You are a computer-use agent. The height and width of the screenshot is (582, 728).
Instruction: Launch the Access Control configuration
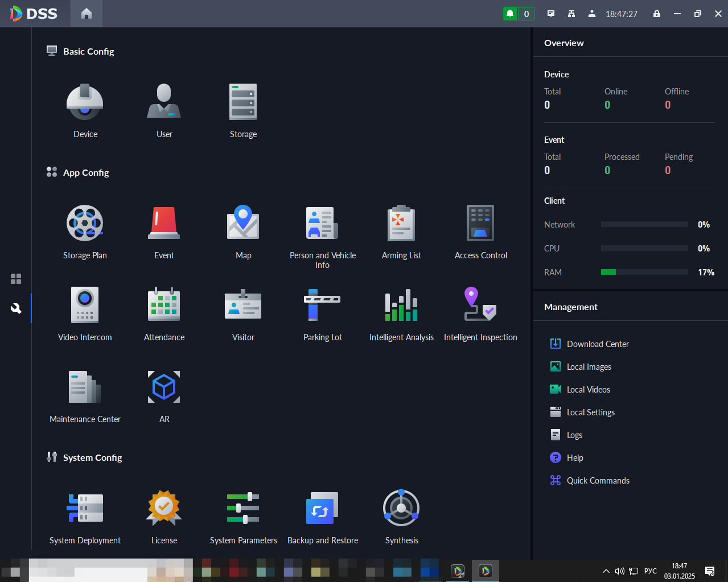(480, 223)
